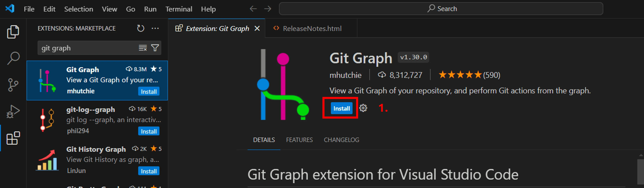The image size is (644, 188).
Task: Switch to the ReleaseNotes.html tab
Action: click(311, 29)
